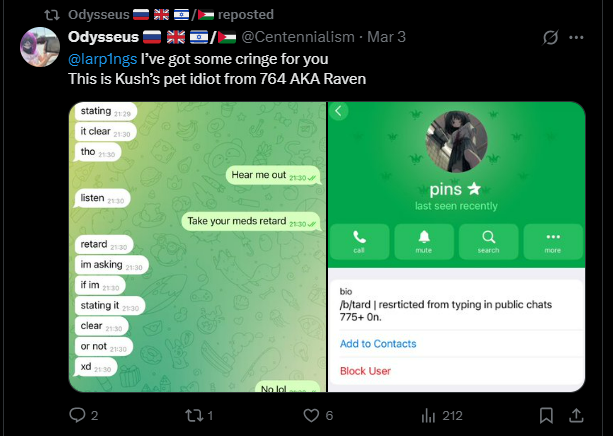Bookmark this tweet
The width and height of the screenshot is (613, 436).
pyautogui.click(x=546, y=415)
